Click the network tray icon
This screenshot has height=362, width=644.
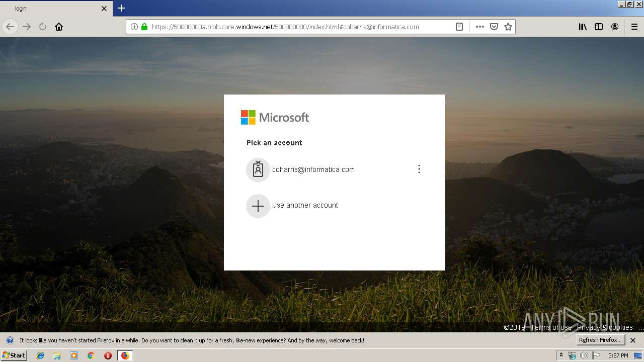point(572,355)
